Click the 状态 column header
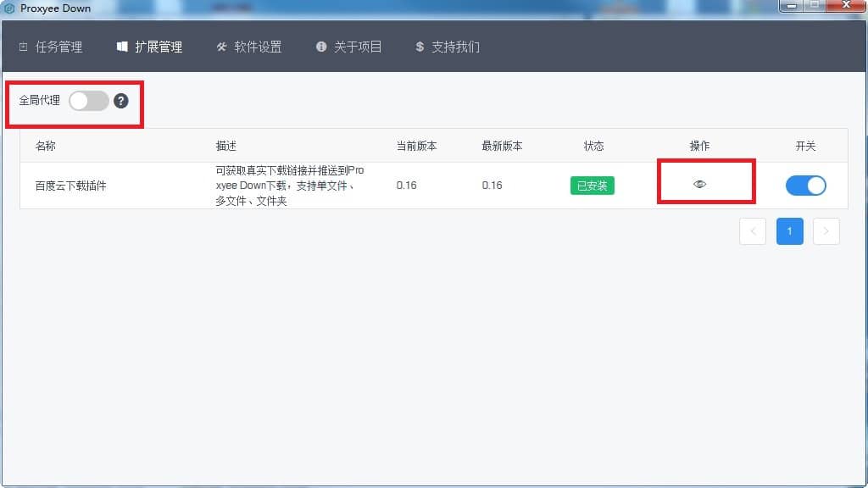 (x=593, y=146)
